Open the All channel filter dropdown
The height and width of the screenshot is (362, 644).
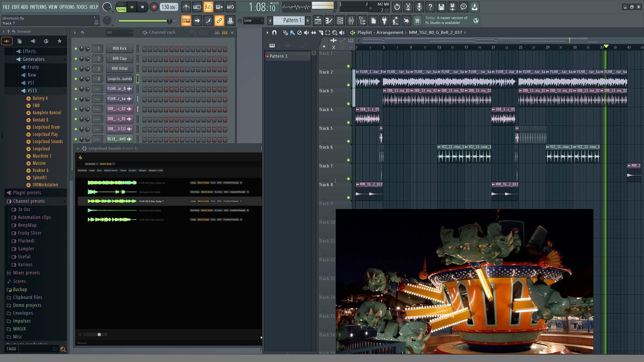[x=119, y=33]
